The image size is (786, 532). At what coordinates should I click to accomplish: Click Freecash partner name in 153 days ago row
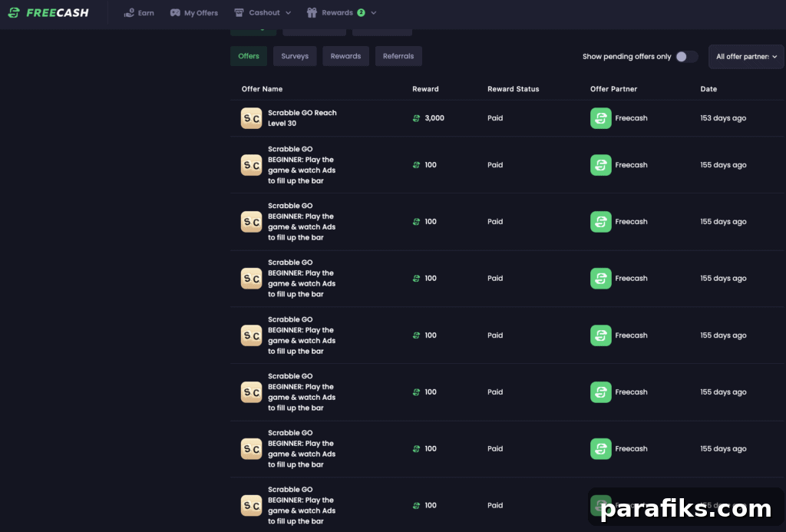(x=631, y=118)
